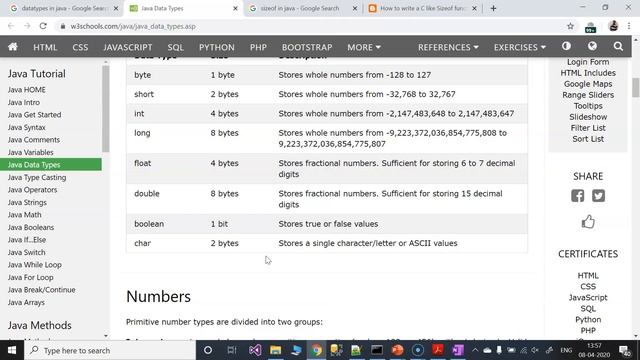640x360 pixels.
Task: Expand the REFERENCES dropdown menu
Action: (448, 47)
